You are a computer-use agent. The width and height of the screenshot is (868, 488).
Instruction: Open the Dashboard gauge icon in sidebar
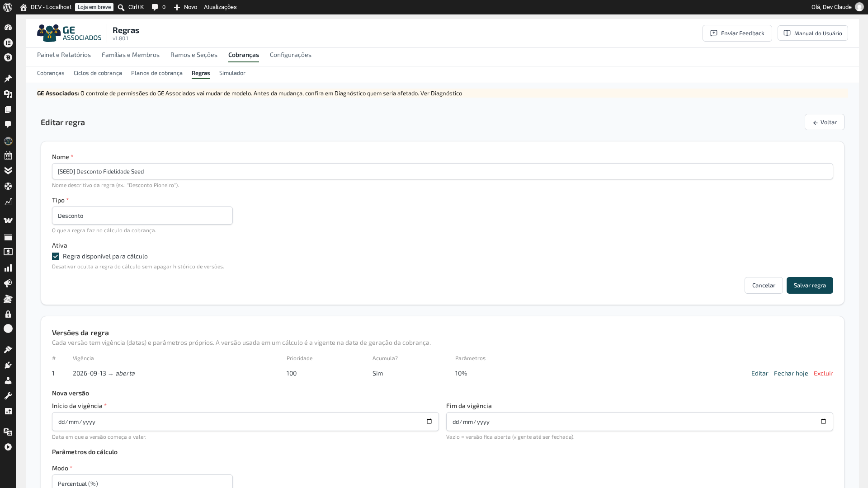tap(8, 28)
